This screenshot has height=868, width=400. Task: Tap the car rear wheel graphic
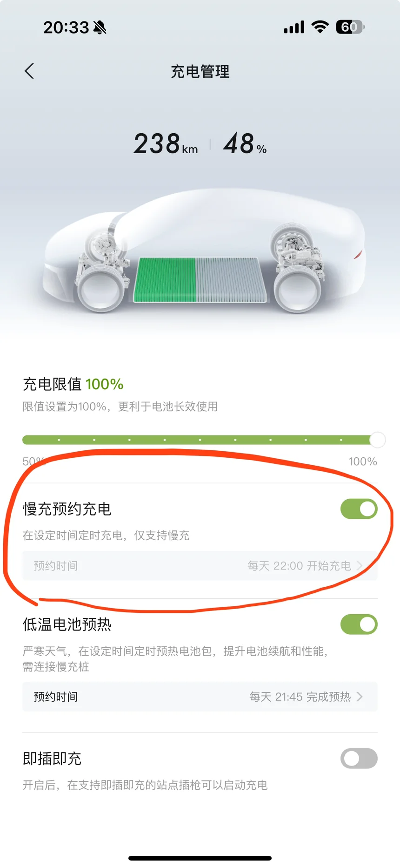[298, 289]
